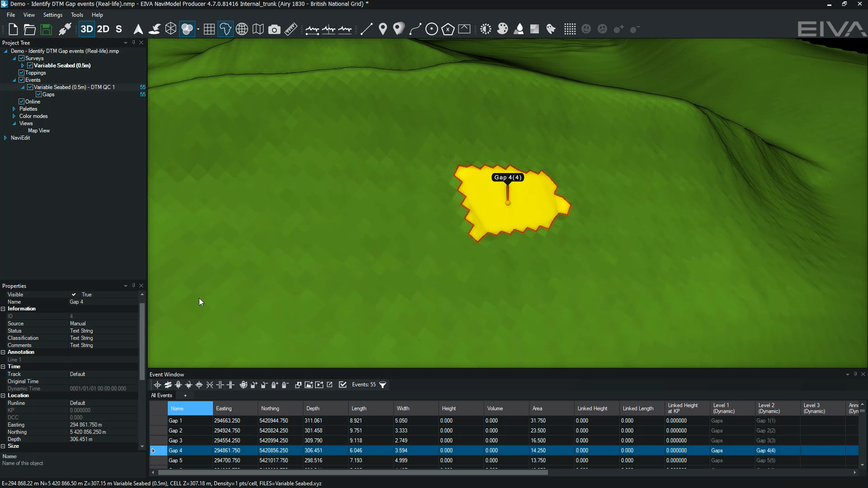868x488 pixels.
Task: Select the add position marker tool
Action: 382,28
